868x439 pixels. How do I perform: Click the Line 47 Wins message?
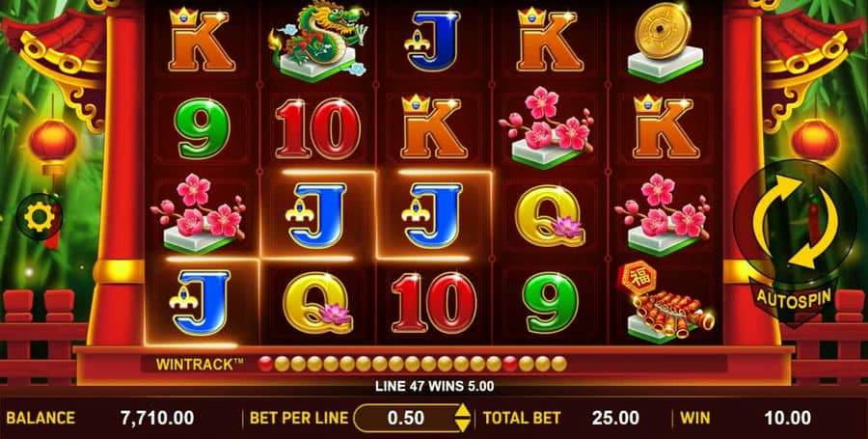point(435,386)
